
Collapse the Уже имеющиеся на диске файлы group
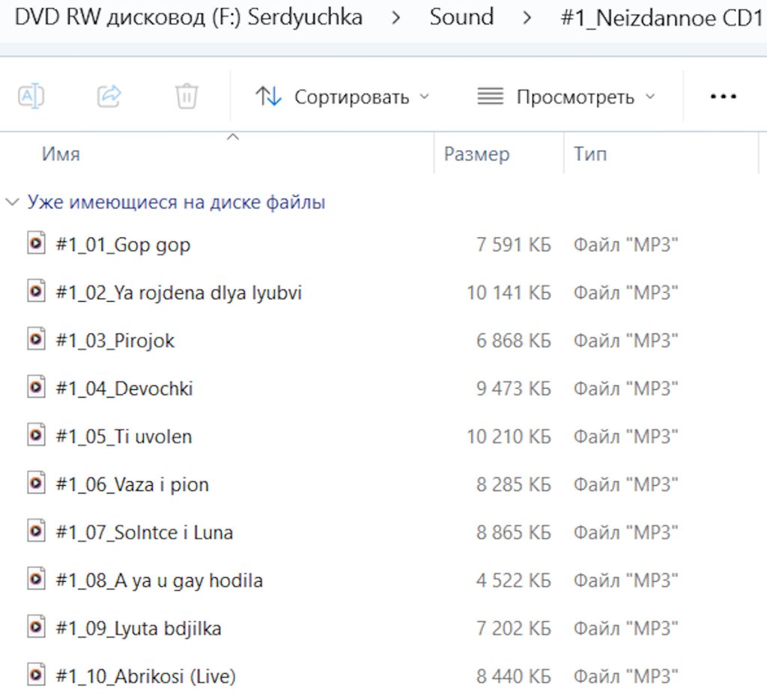click(x=12, y=202)
